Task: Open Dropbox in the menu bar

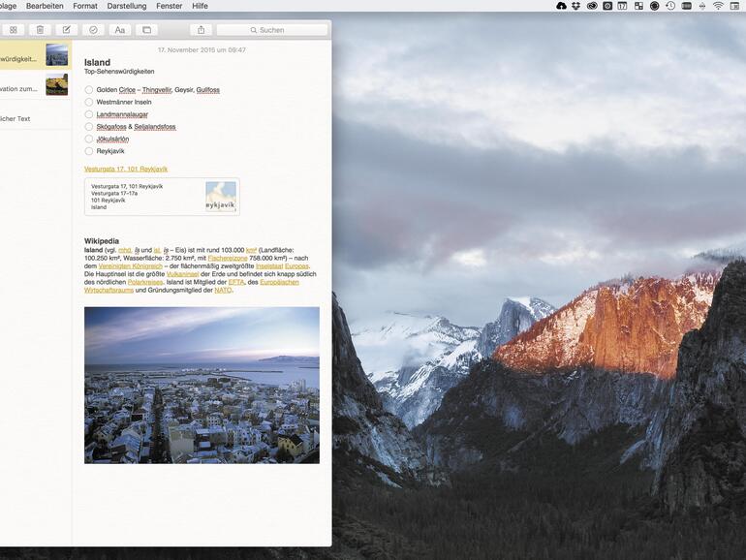Action: tap(575, 6)
